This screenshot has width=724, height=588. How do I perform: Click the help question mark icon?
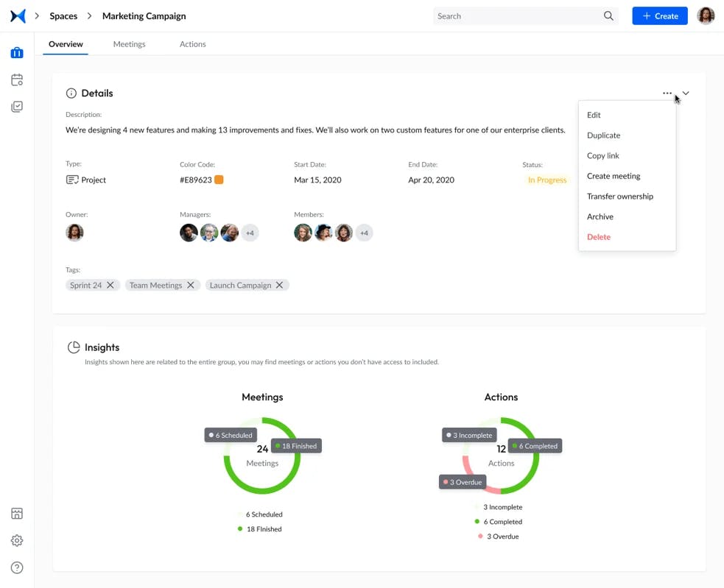17,567
